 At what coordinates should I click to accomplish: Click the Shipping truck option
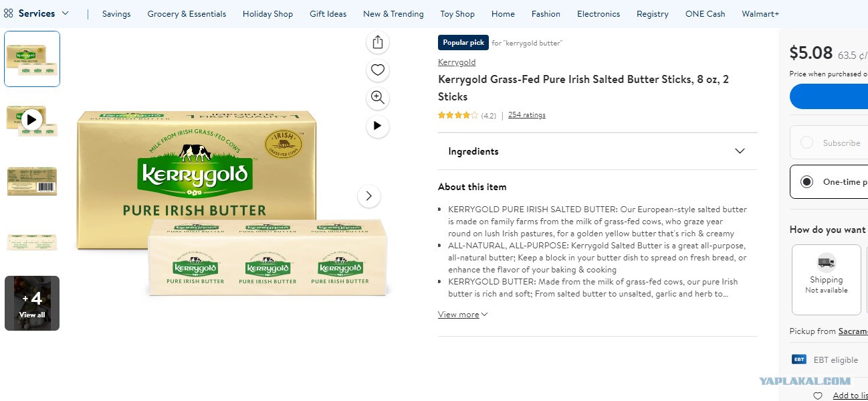(x=826, y=279)
